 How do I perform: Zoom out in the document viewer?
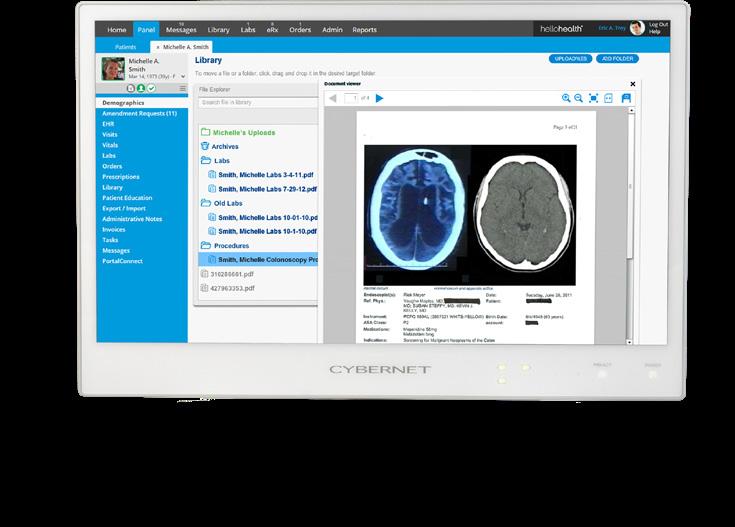click(x=579, y=98)
